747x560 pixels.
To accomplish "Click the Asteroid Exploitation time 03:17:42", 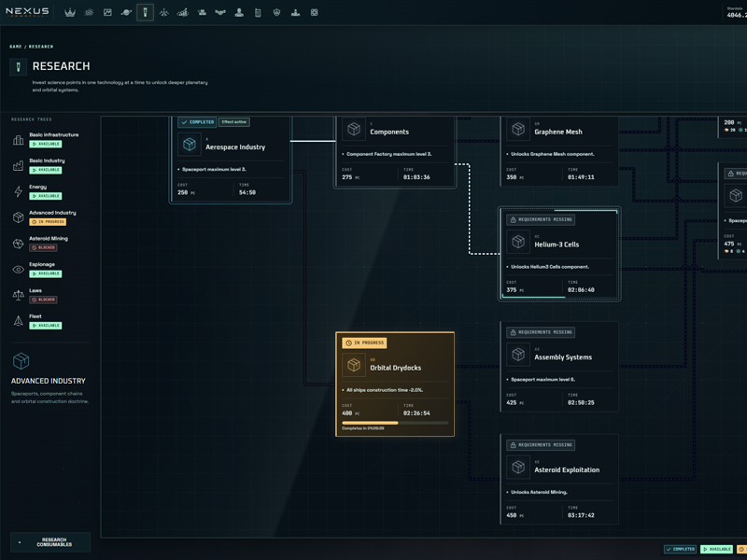I will point(581,515).
